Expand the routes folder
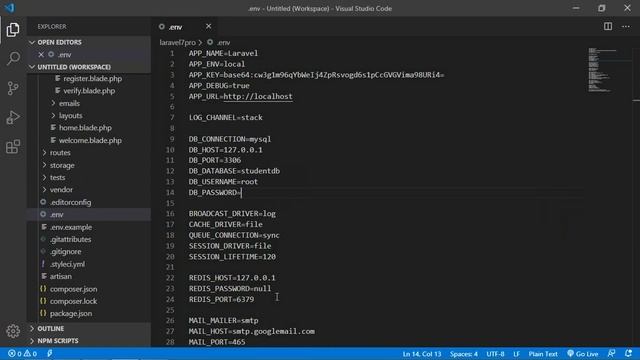640x360 pixels. coord(60,153)
